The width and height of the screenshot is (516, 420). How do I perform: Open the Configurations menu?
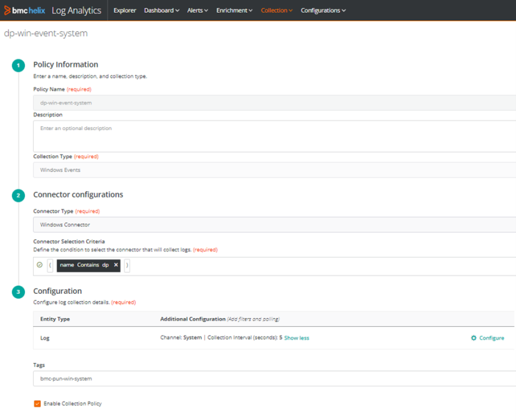point(323,10)
